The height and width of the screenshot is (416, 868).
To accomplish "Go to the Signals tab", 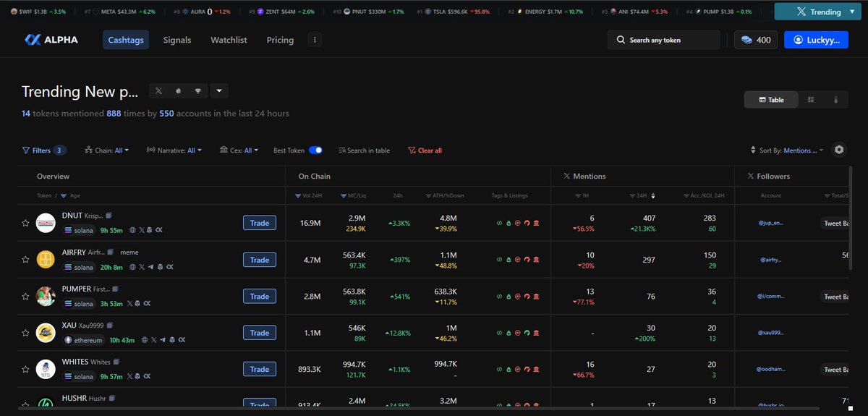I will tap(177, 40).
